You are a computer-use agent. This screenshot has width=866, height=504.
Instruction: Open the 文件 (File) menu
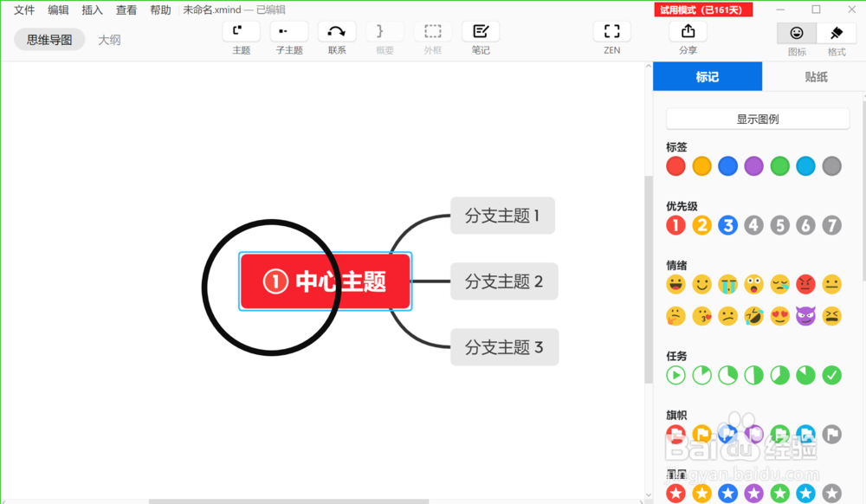click(24, 10)
